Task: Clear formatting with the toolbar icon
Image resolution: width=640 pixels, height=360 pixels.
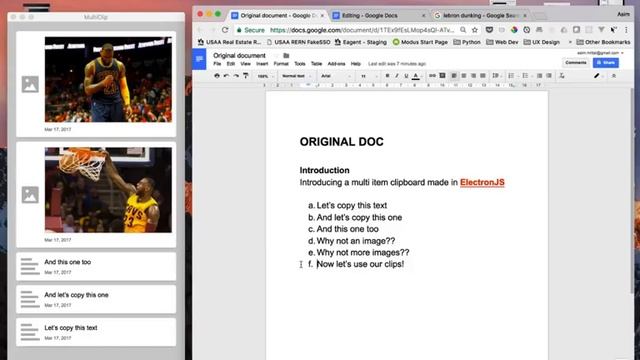Action: click(x=562, y=76)
